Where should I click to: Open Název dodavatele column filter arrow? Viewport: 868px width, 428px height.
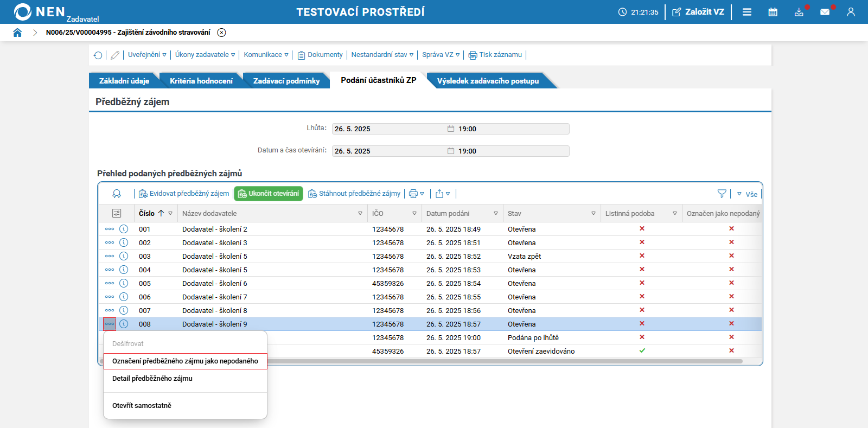[x=360, y=214]
